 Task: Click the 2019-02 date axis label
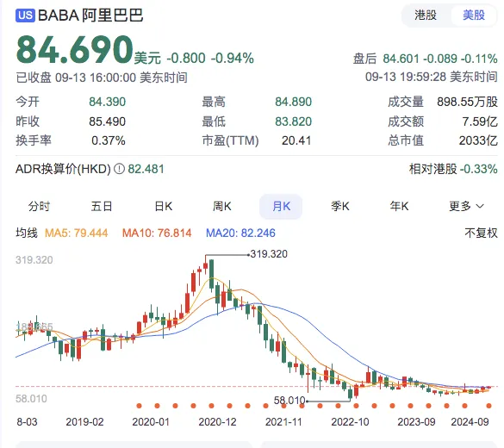coord(84,421)
